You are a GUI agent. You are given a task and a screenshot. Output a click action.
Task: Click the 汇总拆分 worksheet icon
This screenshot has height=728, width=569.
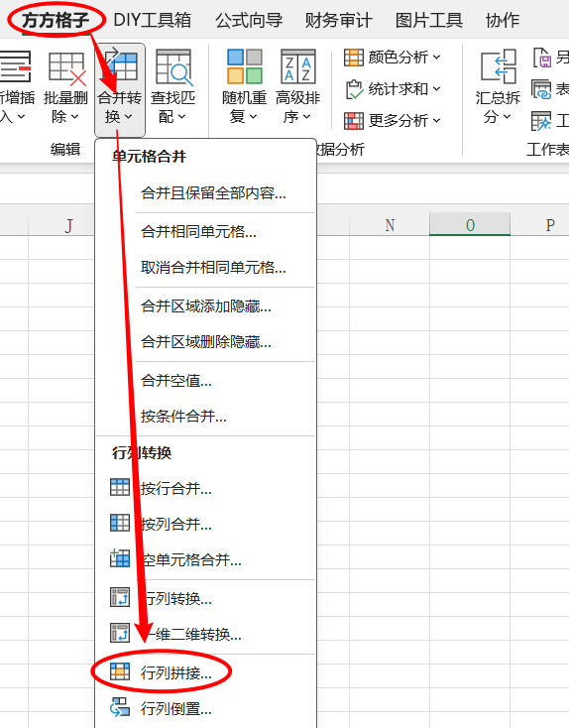click(x=499, y=66)
